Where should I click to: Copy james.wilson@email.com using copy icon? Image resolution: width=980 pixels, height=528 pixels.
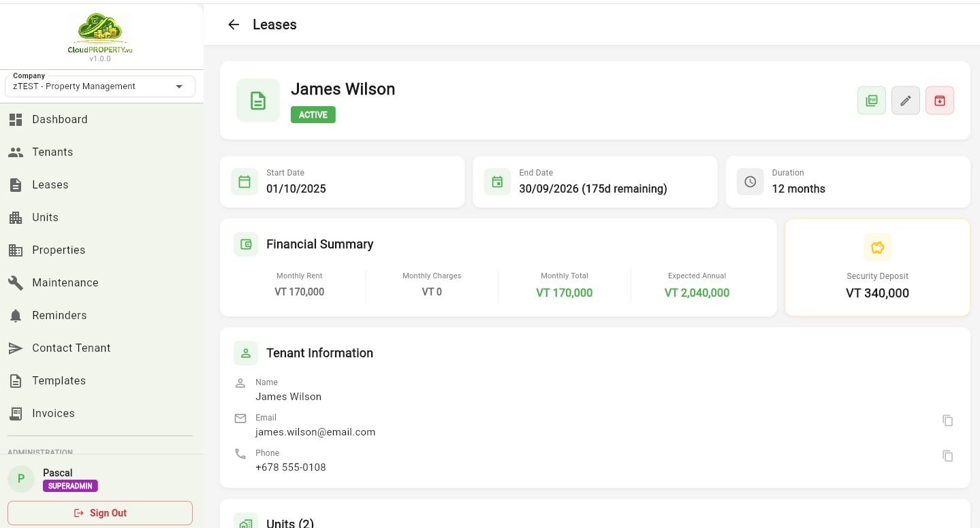point(948,420)
